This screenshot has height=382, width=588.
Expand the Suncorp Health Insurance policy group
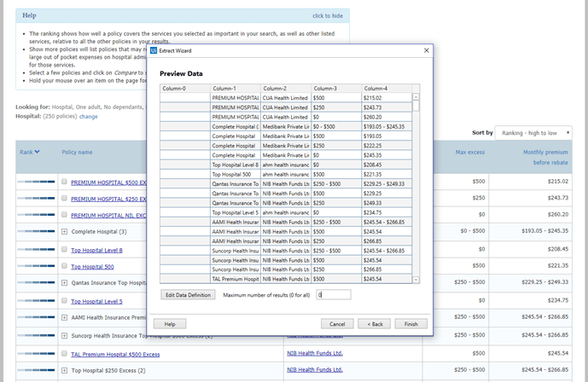(x=64, y=335)
